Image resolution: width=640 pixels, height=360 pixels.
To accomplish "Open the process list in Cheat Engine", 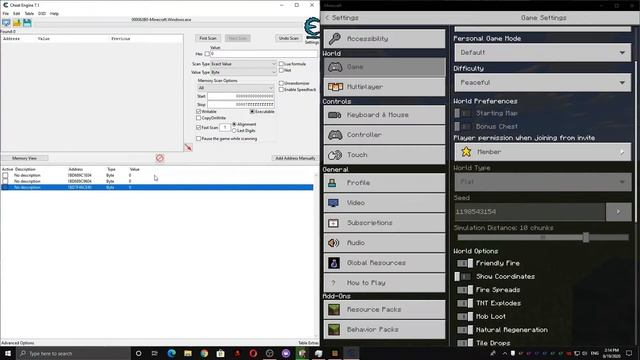I will click(6, 23).
